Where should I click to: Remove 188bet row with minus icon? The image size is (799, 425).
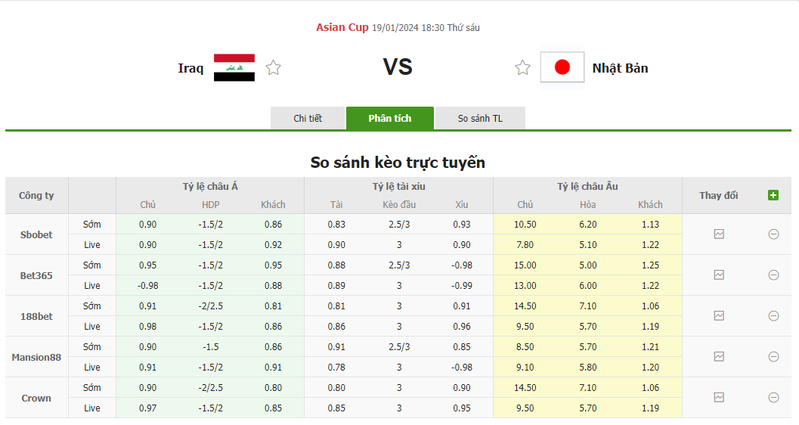[773, 316]
